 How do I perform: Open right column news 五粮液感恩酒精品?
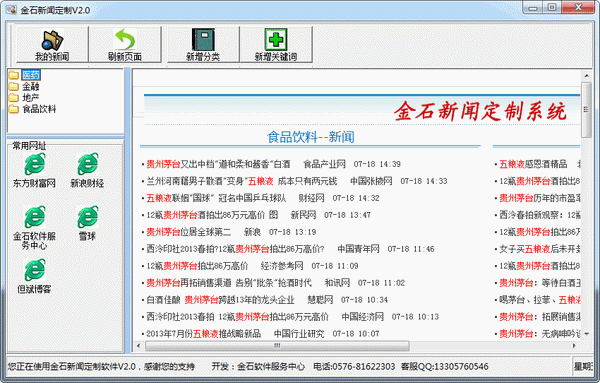coord(533,165)
